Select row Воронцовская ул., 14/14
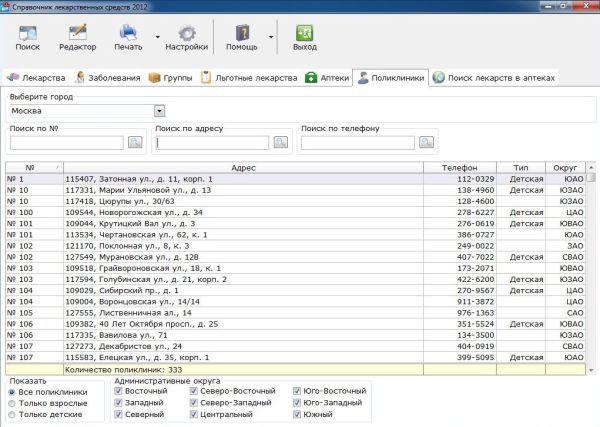Viewport: 600px width, 427px height. (295, 302)
